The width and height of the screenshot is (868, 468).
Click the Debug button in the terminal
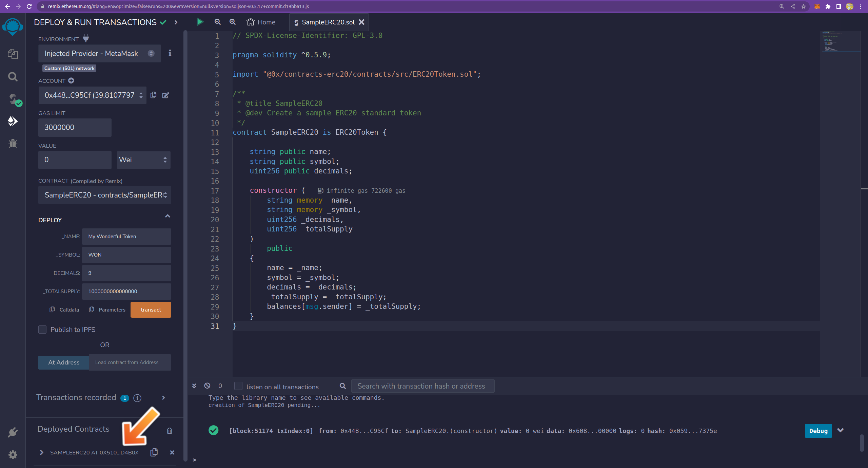click(x=818, y=431)
